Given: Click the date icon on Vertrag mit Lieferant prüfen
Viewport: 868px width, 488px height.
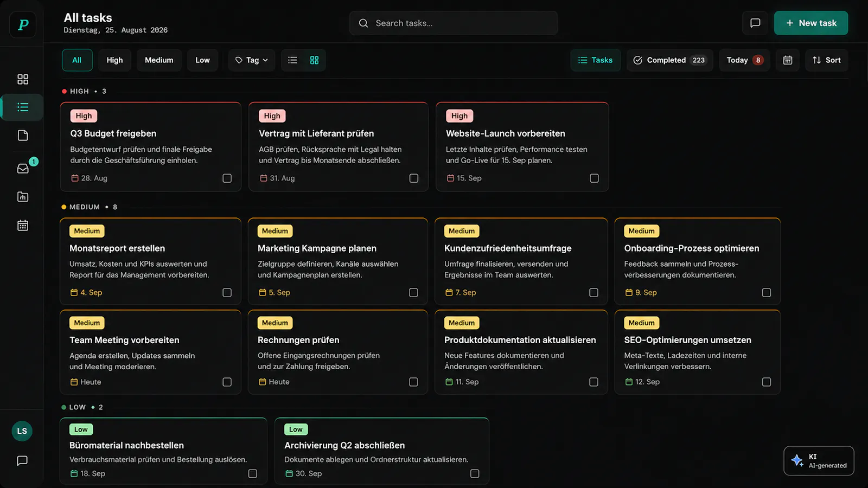Looking at the screenshot, I should coord(264,178).
